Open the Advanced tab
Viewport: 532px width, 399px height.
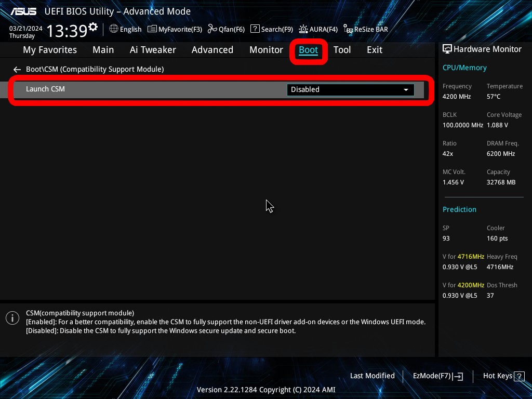pyautogui.click(x=212, y=50)
